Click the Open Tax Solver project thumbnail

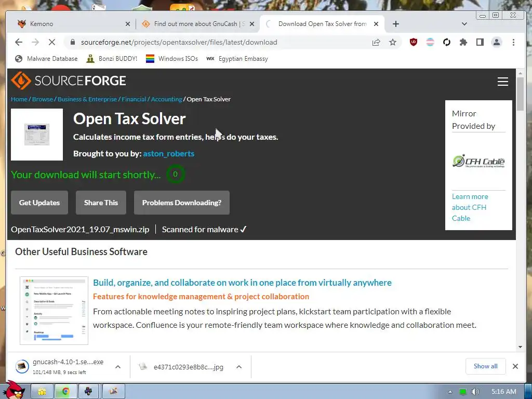[37, 135]
